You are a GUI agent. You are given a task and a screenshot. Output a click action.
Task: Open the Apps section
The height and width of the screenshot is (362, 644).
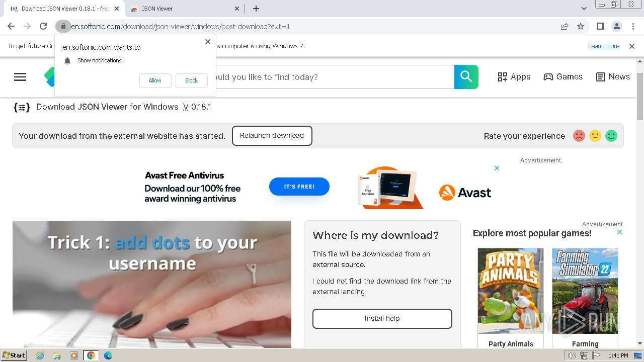click(x=514, y=77)
